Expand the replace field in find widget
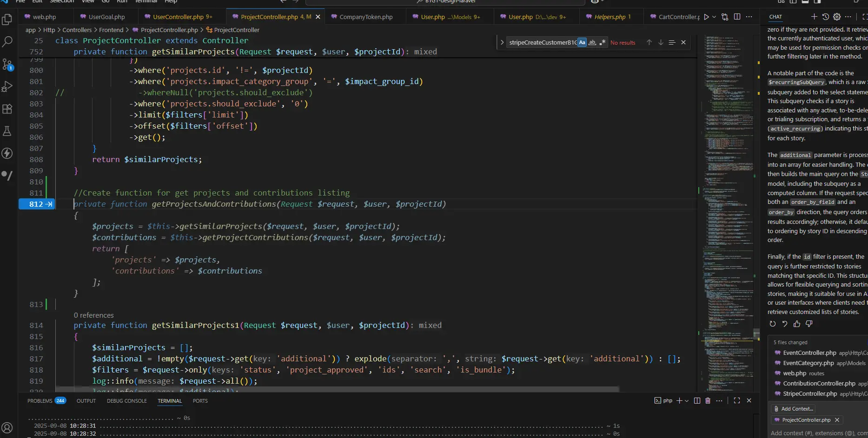The image size is (868, 438). point(502,42)
